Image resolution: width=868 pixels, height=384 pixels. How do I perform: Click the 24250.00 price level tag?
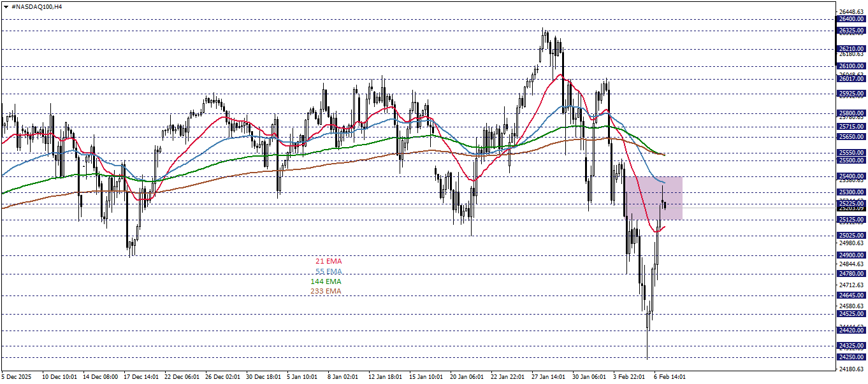[x=850, y=356]
